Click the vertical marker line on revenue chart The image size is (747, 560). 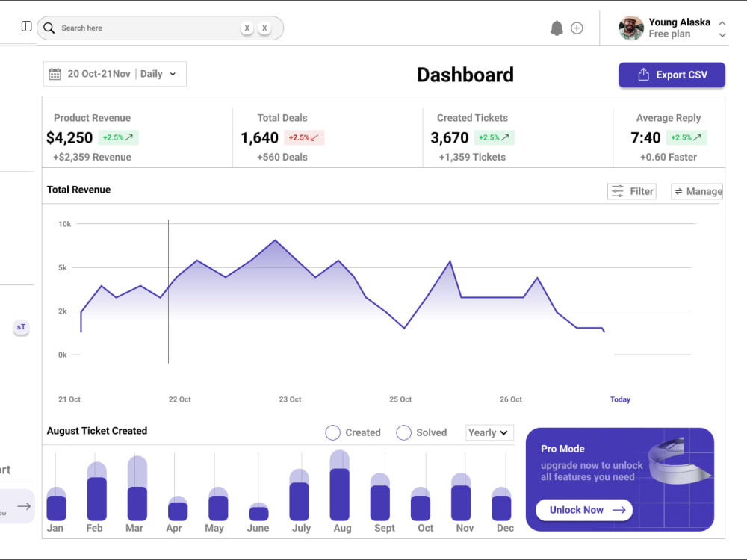coord(168,291)
